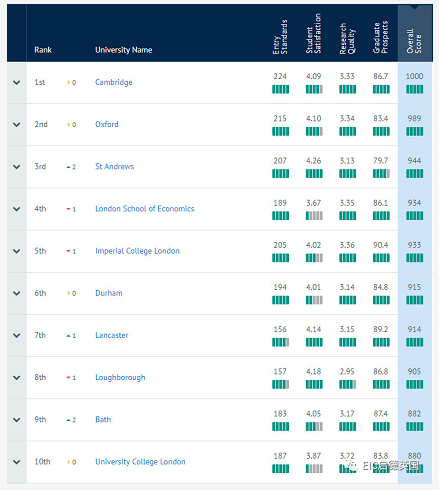Click Cambridge orange no-change rank indicator
This screenshot has width=439, height=490.
pyautogui.click(x=71, y=82)
